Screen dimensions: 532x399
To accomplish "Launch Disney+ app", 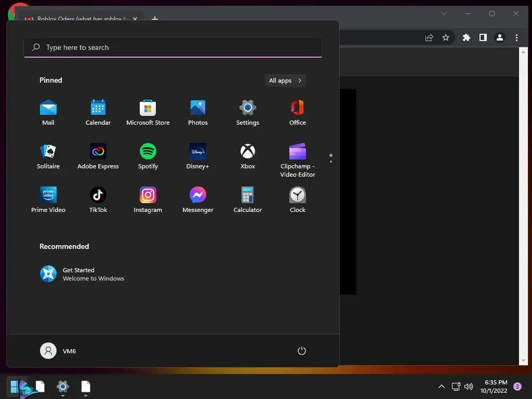I will 198,156.
